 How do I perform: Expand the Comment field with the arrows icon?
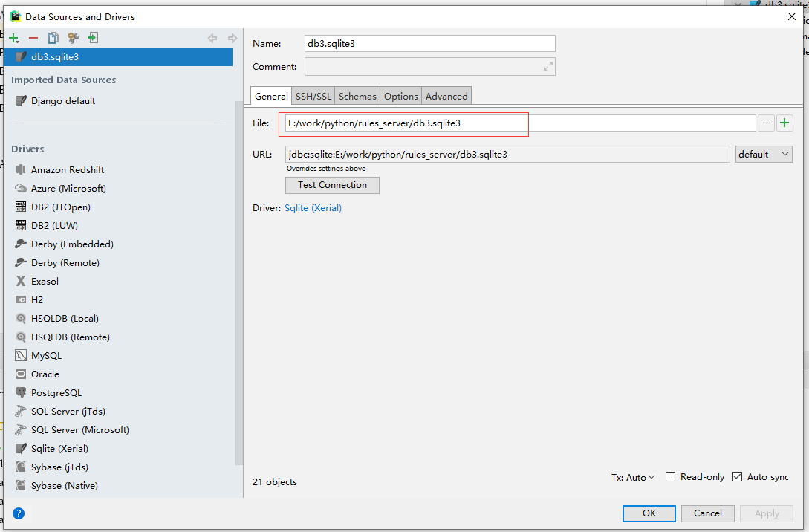coord(548,66)
